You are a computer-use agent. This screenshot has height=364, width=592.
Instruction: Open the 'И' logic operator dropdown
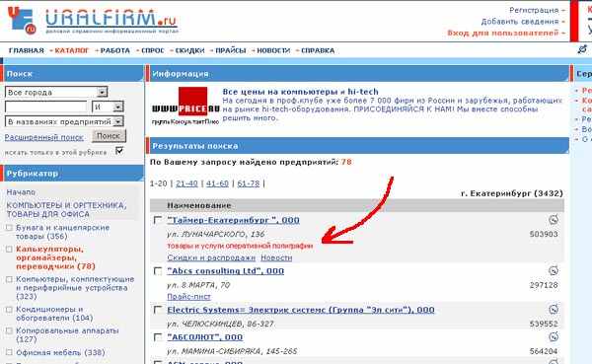[117, 107]
